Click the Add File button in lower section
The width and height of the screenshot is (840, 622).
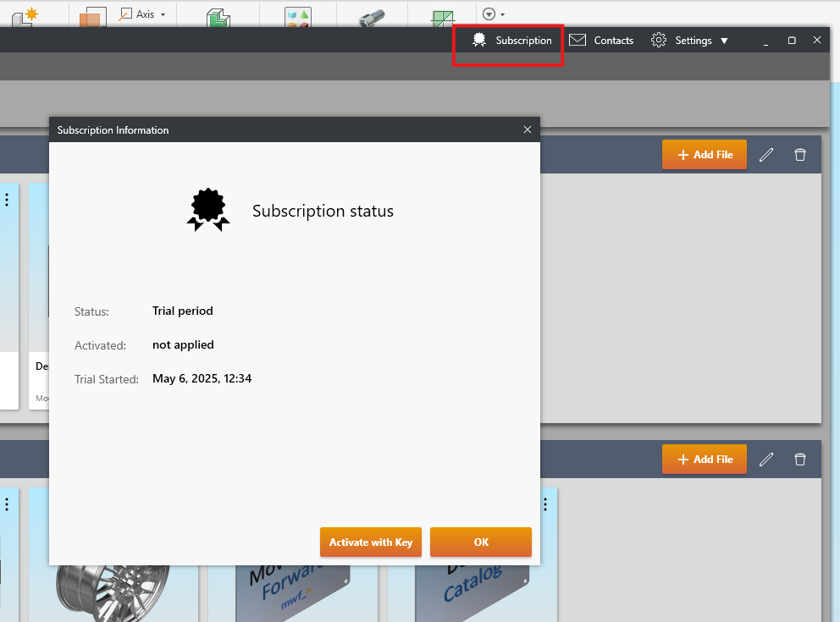pyautogui.click(x=705, y=459)
